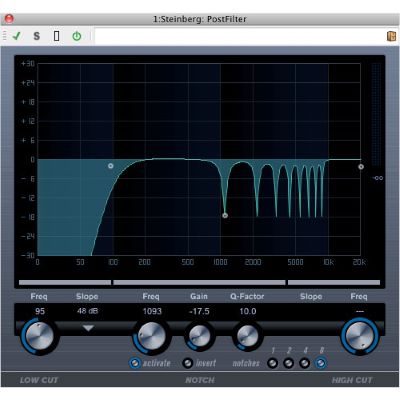The width and height of the screenshot is (400, 400).
Task: Select 2 notches radio button
Action: (x=288, y=363)
